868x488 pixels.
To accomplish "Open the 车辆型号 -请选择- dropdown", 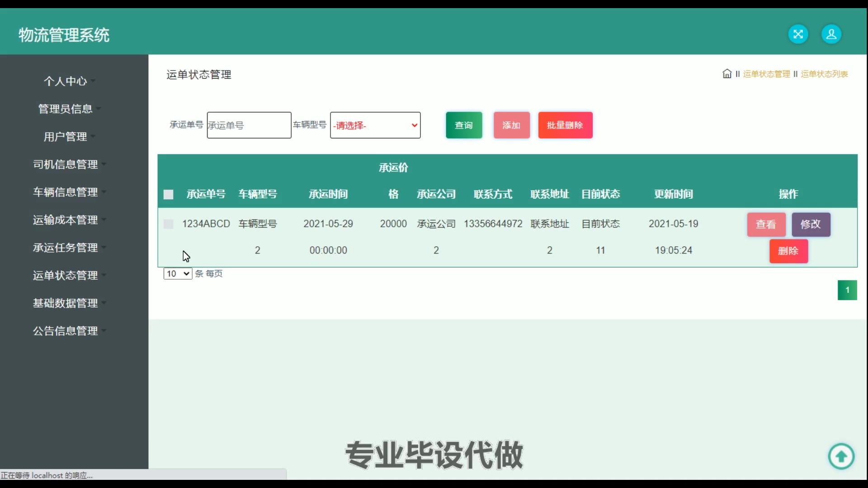I will pyautogui.click(x=375, y=125).
